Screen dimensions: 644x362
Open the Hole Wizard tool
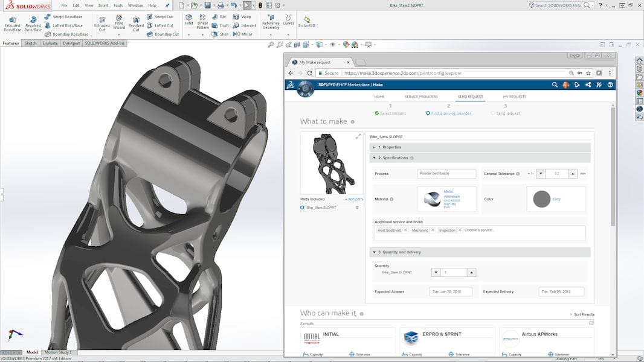click(118, 22)
